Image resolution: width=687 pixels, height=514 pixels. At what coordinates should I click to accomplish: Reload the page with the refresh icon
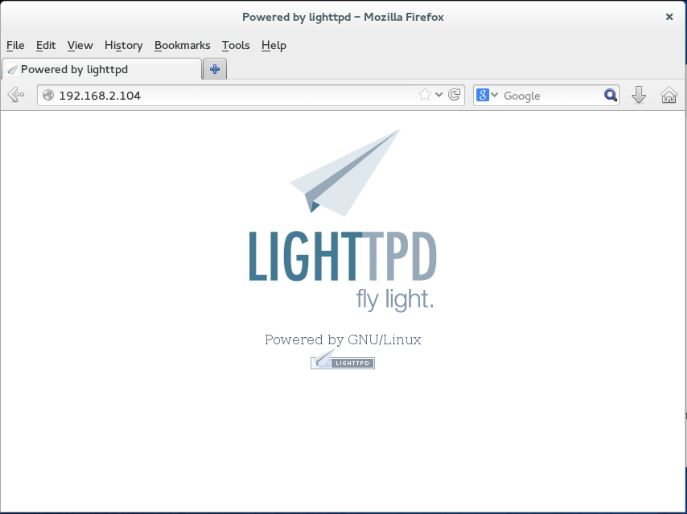(454, 95)
